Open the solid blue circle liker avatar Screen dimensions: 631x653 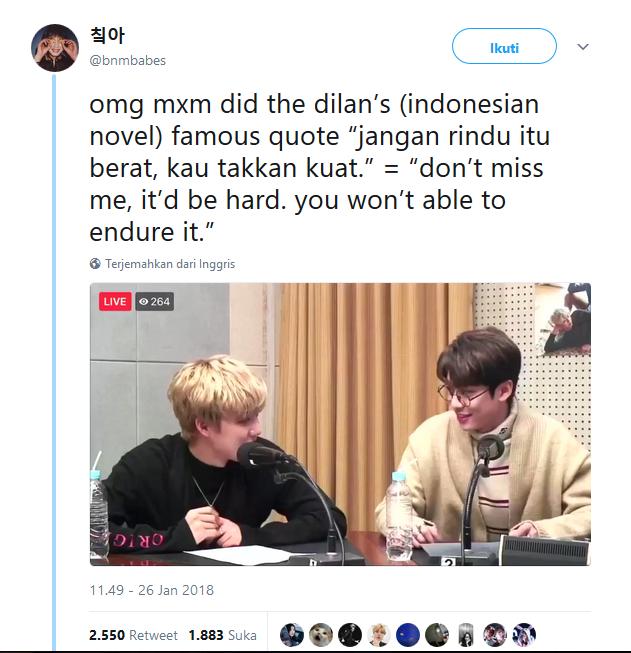[x=408, y=635]
